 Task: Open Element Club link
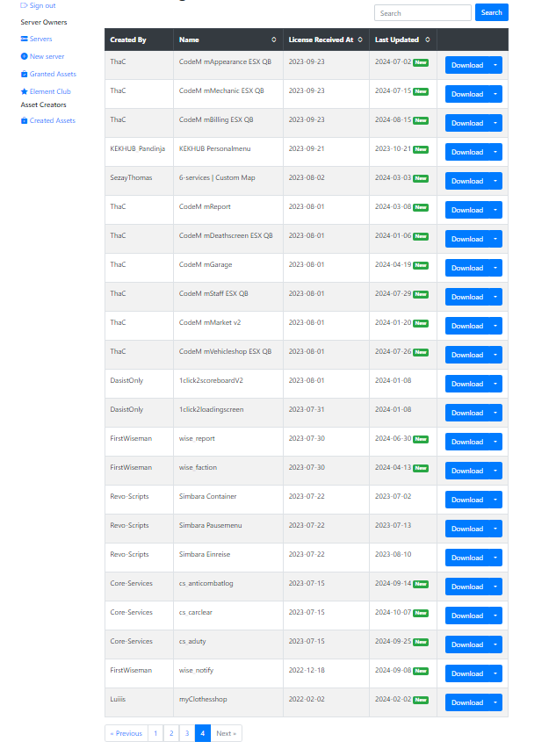[x=50, y=91]
